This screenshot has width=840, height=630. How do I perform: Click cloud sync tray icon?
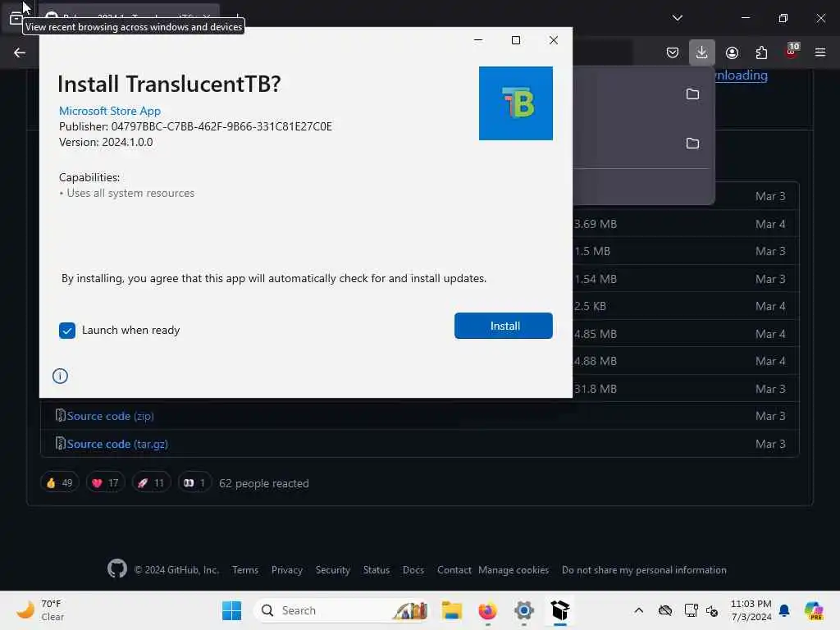pos(664,610)
